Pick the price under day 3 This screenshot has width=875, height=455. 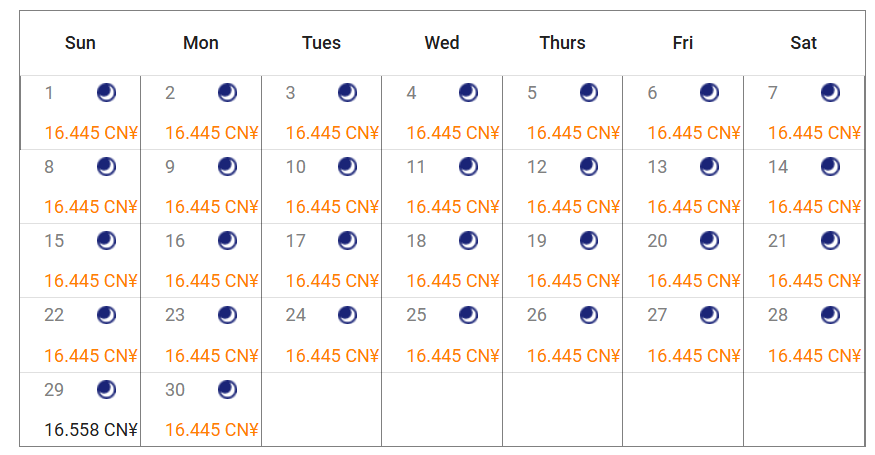point(332,133)
